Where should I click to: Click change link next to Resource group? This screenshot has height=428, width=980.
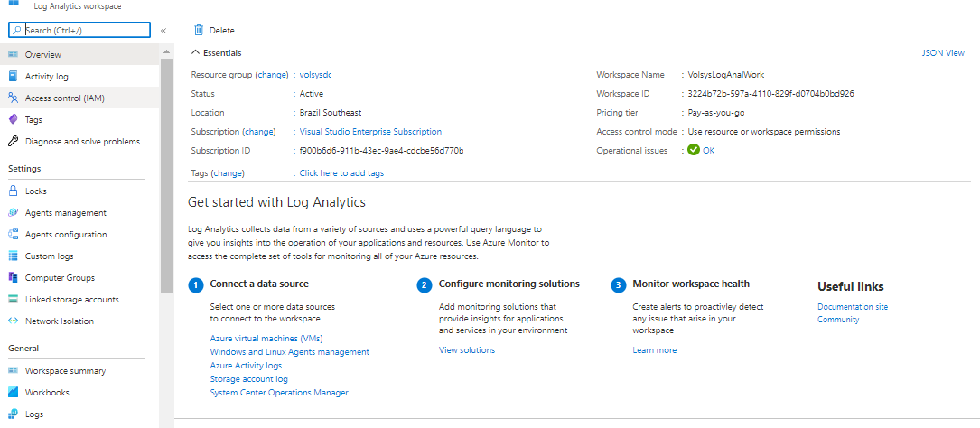click(x=271, y=74)
